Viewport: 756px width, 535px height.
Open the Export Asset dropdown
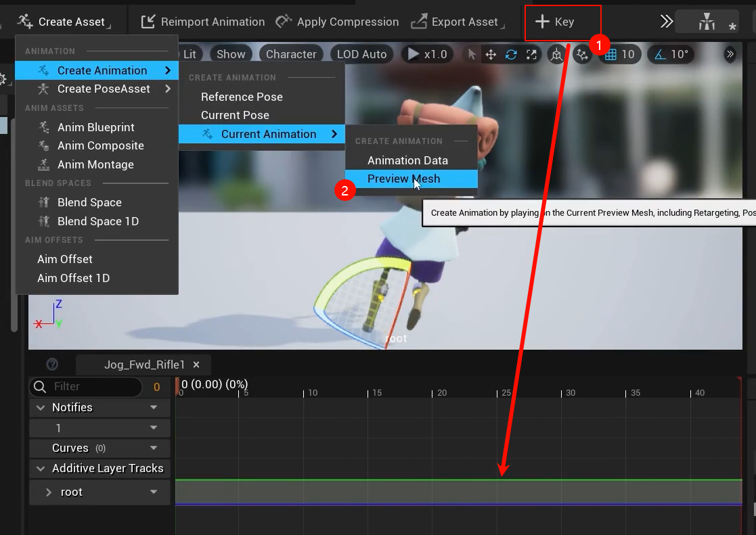(457, 22)
